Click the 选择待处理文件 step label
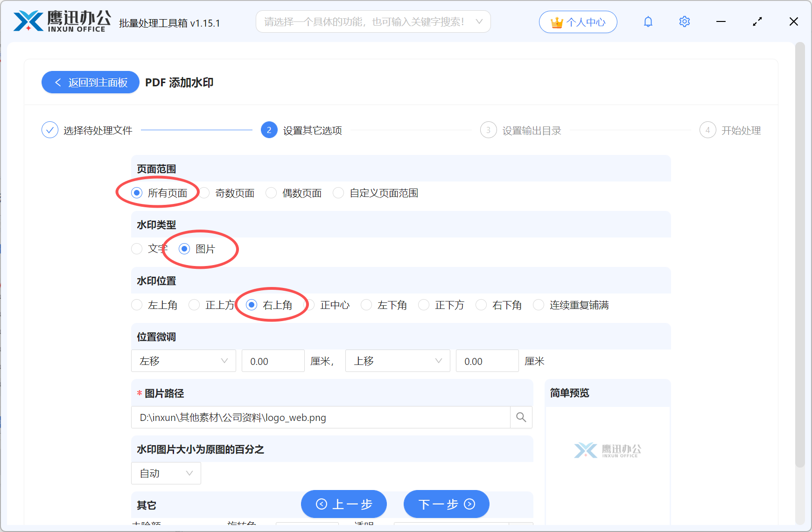 click(98, 130)
